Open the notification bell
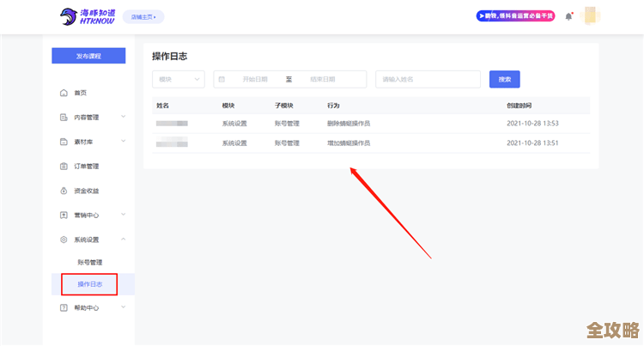This screenshot has width=644, height=346. pos(568,16)
